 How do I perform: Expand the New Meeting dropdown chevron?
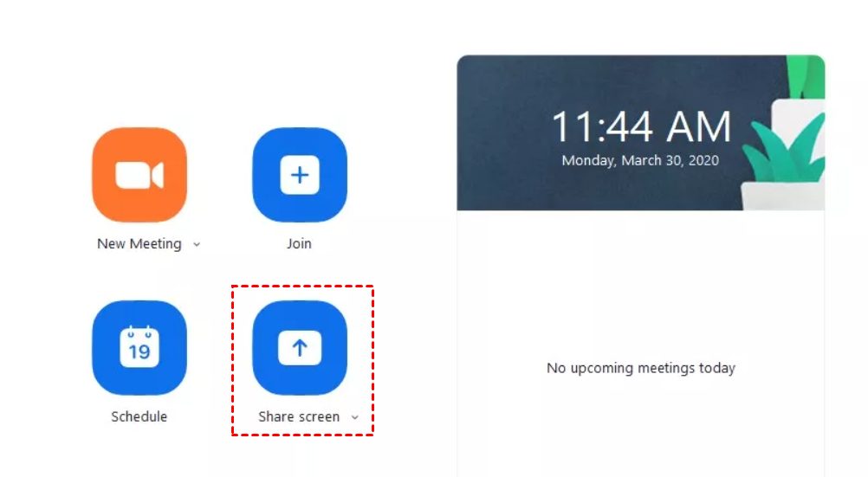tap(197, 244)
